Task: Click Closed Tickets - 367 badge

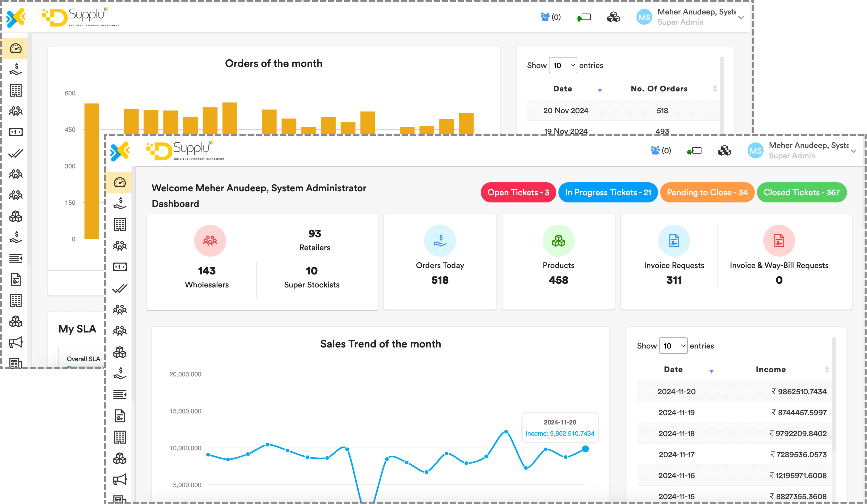Action: click(x=802, y=192)
